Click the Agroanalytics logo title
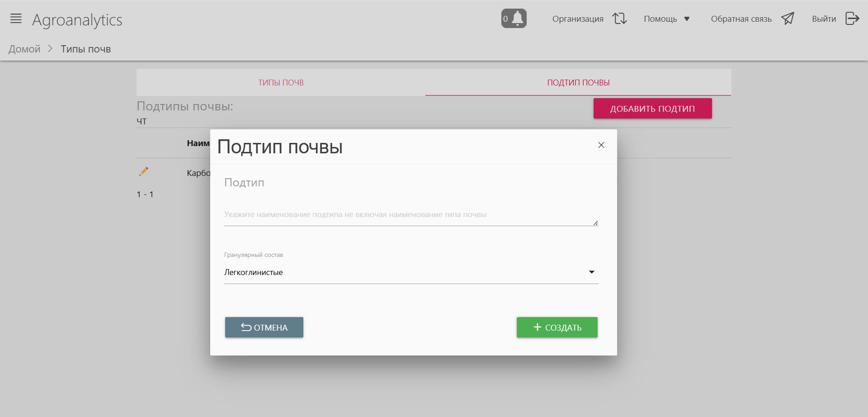This screenshot has width=868, height=417. tap(77, 20)
